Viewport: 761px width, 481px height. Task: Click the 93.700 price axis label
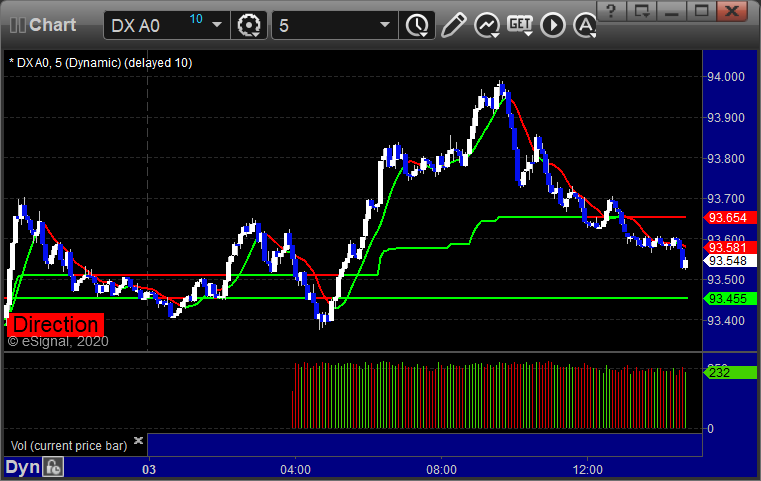pyautogui.click(x=726, y=199)
